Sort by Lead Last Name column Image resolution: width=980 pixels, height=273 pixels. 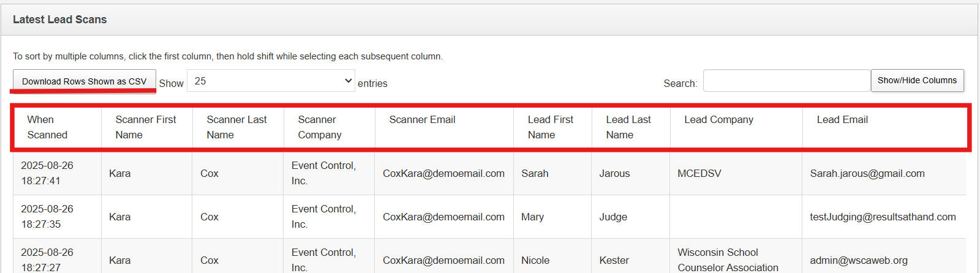[x=628, y=127]
